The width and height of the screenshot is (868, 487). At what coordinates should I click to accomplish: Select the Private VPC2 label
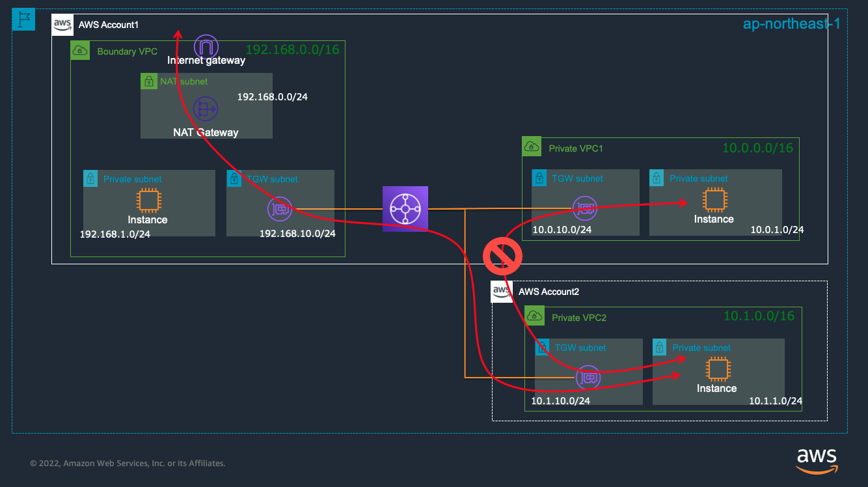click(579, 318)
